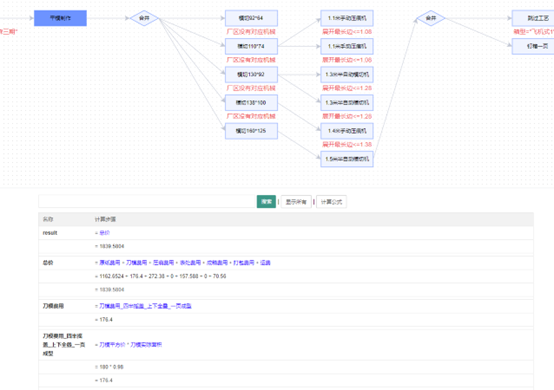Open the 刀模平方价 link
This screenshot has width=554, height=390.
pos(112,345)
